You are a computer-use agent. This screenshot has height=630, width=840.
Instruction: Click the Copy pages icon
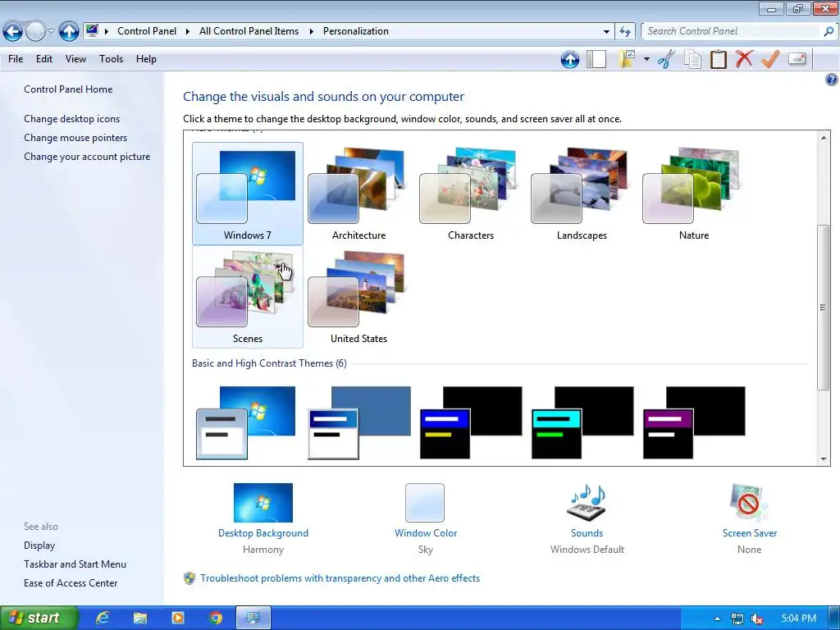pos(692,59)
